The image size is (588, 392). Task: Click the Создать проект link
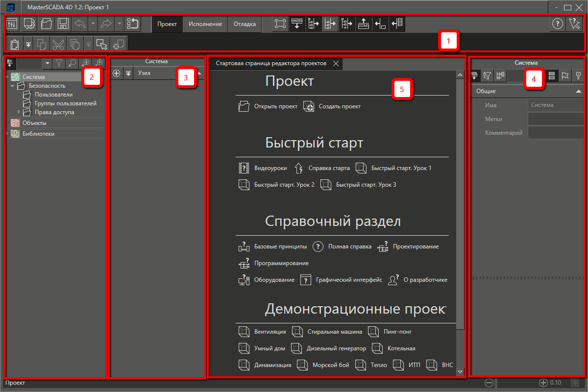tap(340, 106)
